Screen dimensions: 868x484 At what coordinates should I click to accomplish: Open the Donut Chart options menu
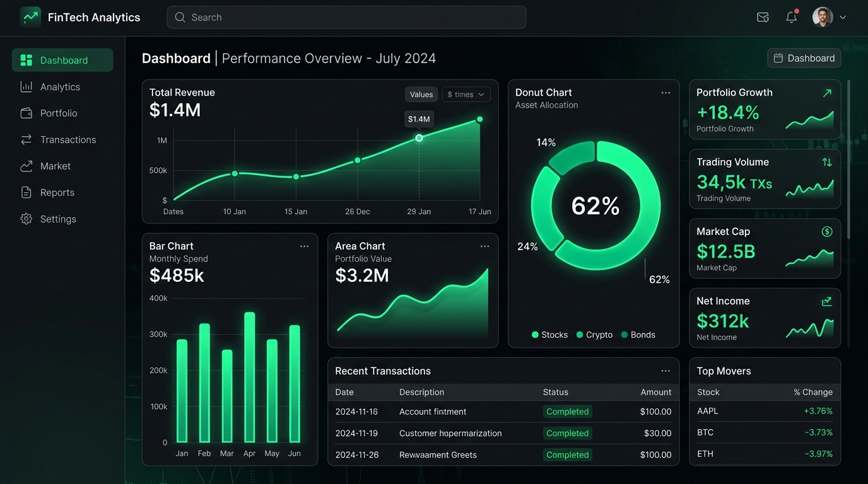coord(666,93)
